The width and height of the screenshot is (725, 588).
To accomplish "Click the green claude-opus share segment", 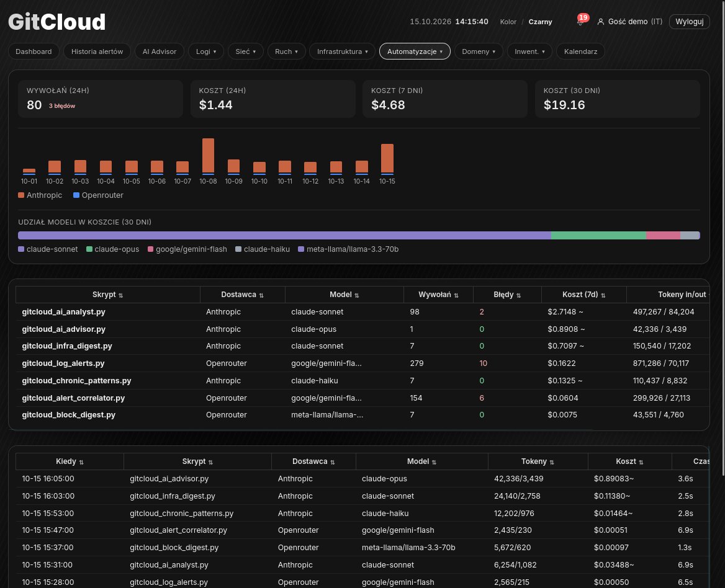I will [x=598, y=236].
